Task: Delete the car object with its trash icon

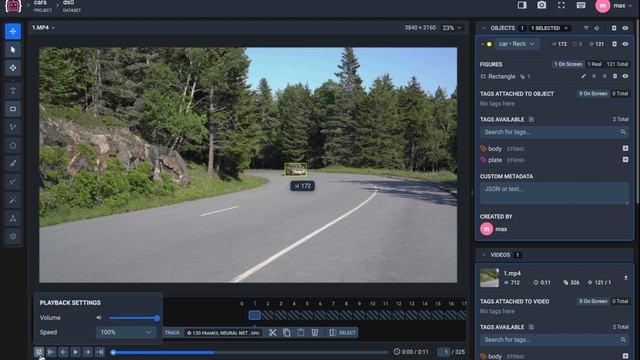Action: (614, 44)
